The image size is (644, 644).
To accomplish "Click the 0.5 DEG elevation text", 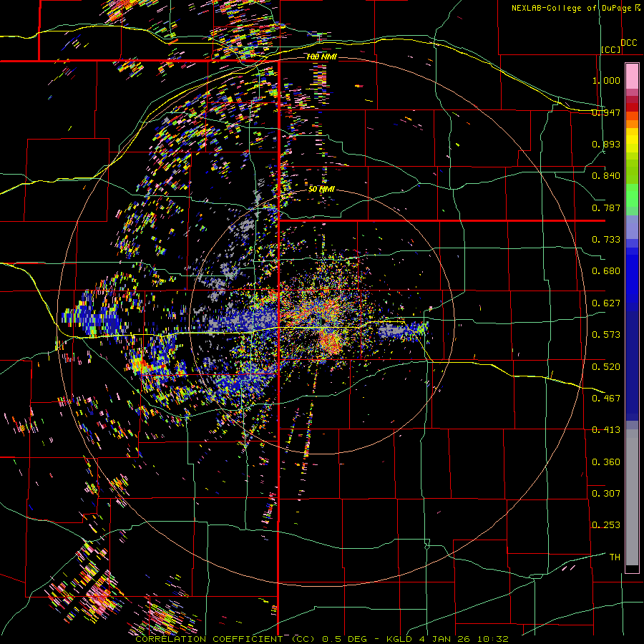I will click(x=344, y=639).
